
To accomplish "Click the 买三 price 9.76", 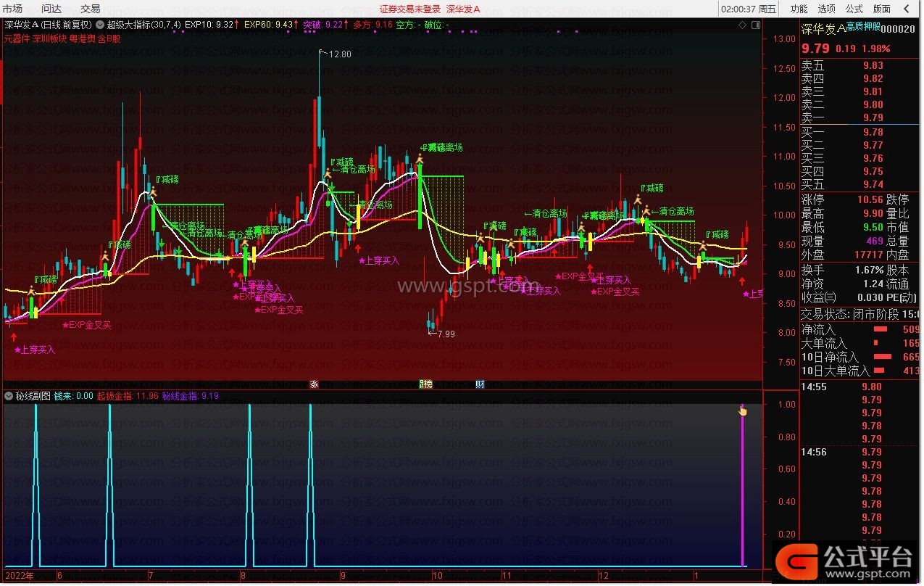I will point(873,158).
